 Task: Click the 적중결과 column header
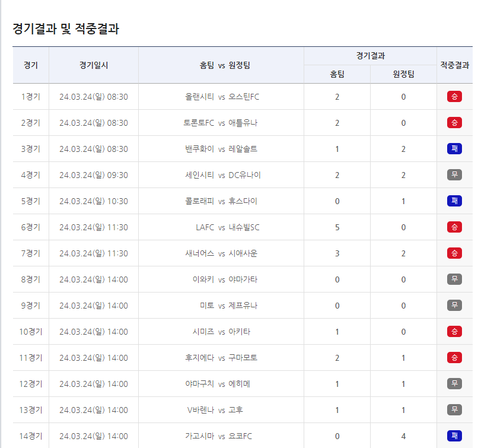454,65
